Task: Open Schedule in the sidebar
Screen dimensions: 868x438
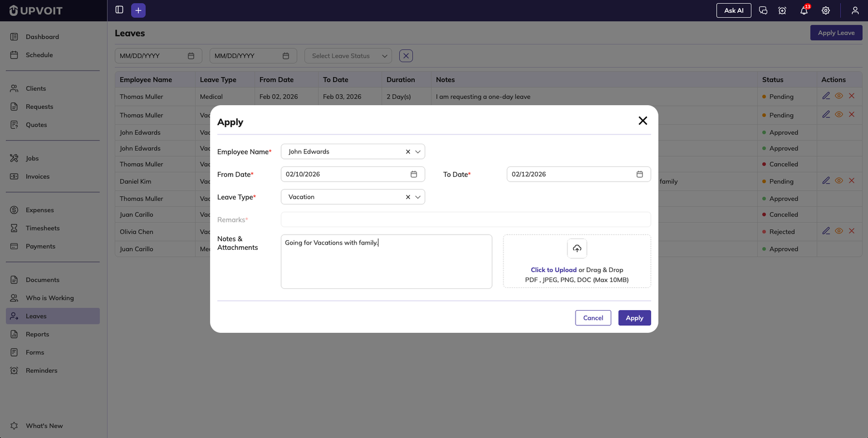Action: point(53,55)
